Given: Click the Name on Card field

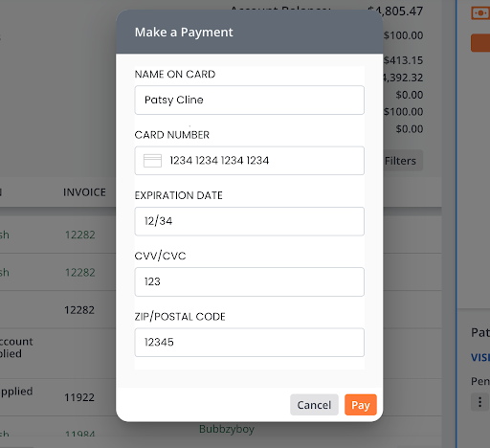Looking at the screenshot, I should 249,100.
